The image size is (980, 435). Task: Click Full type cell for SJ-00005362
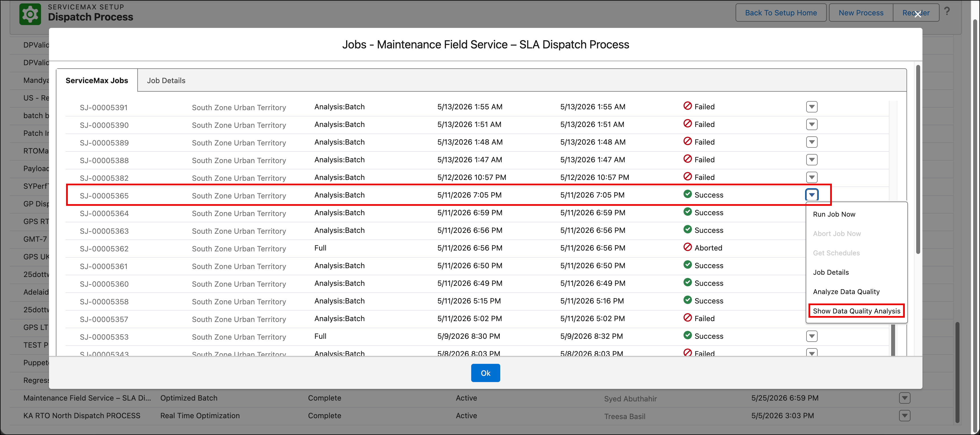click(320, 248)
